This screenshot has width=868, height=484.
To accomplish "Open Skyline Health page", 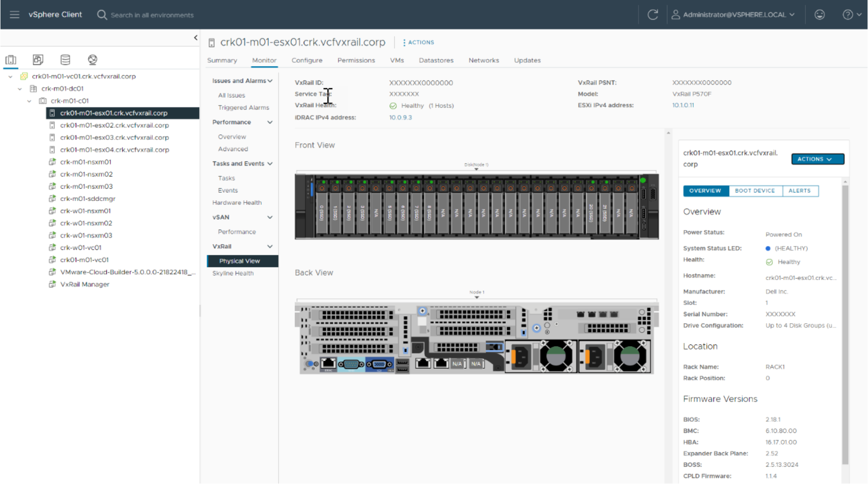I will (x=233, y=273).
